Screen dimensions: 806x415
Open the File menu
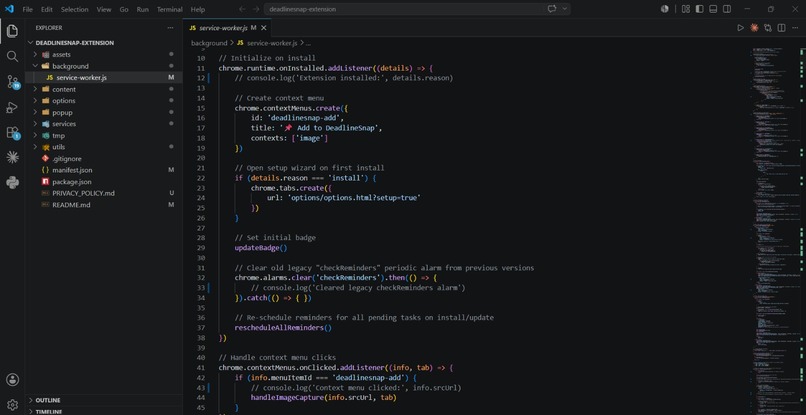27,9
